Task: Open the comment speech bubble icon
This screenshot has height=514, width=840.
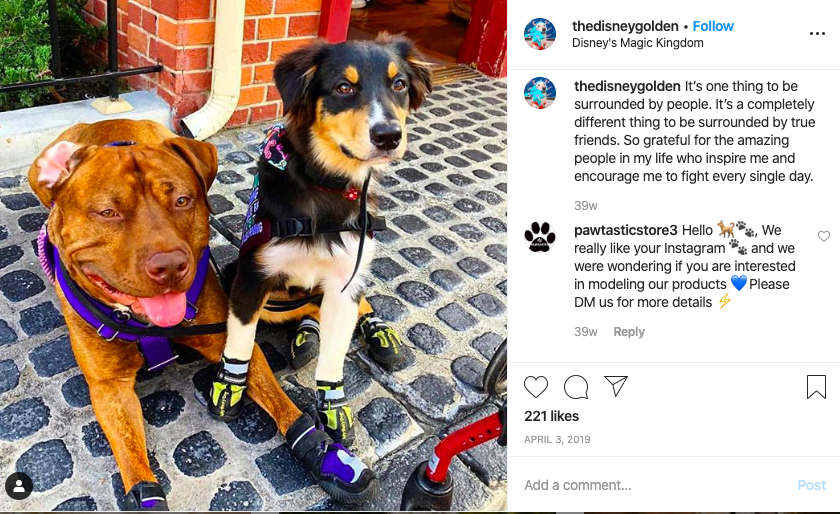Action: tap(576, 387)
